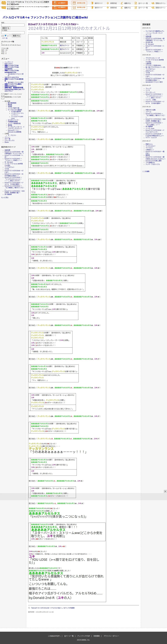This screenshot has height=644, width=167.
Task: Click the 検索する button beside the and/or radios
Action: tap(16, 36)
